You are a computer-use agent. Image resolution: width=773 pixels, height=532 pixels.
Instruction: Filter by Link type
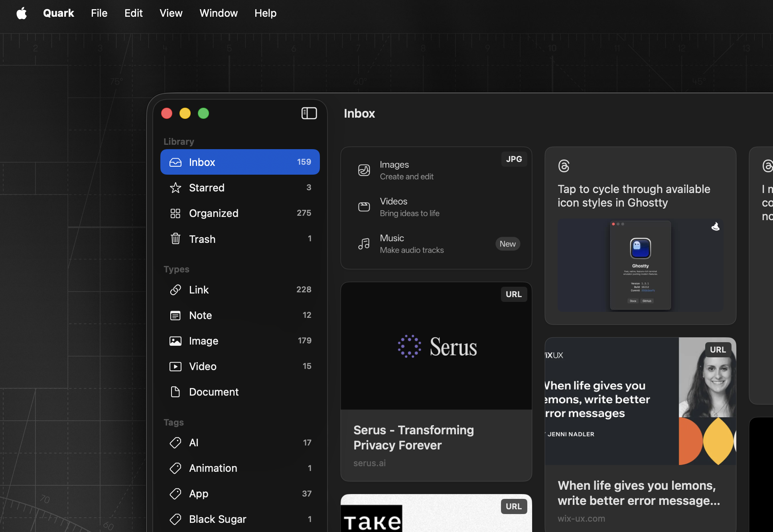pos(240,290)
